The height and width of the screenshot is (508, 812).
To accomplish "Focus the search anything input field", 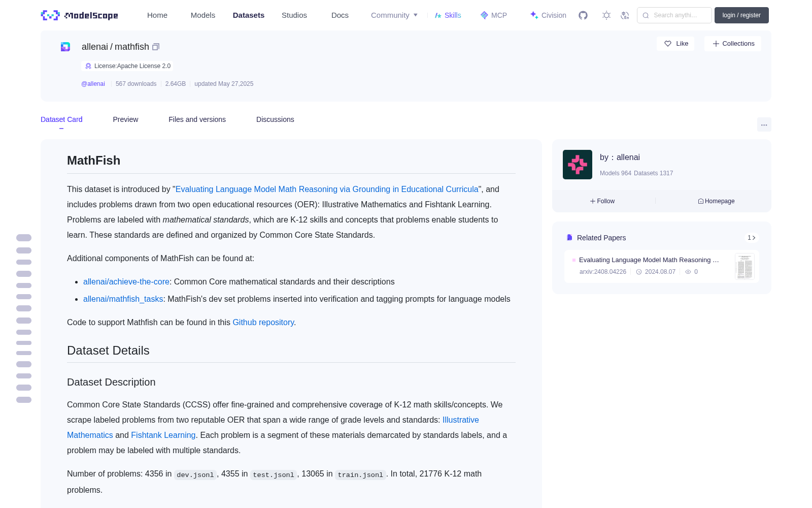I will 674,15.
